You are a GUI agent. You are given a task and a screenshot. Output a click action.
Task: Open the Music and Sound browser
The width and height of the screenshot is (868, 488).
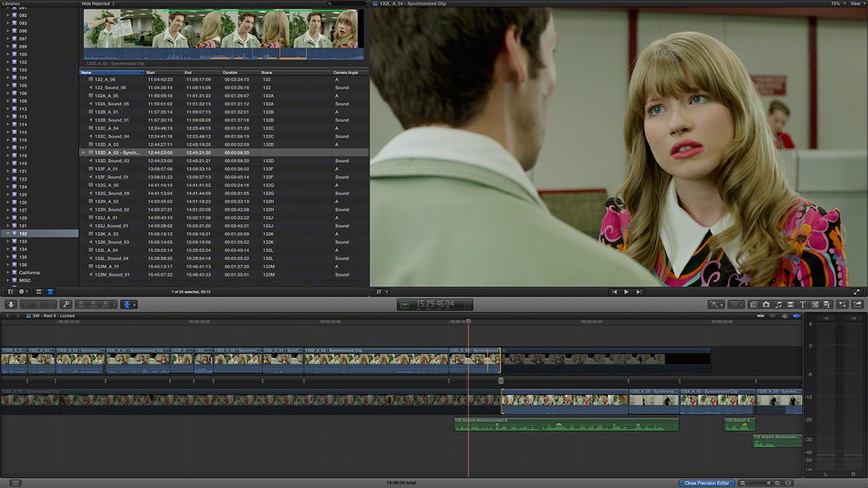click(x=778, y=305)
